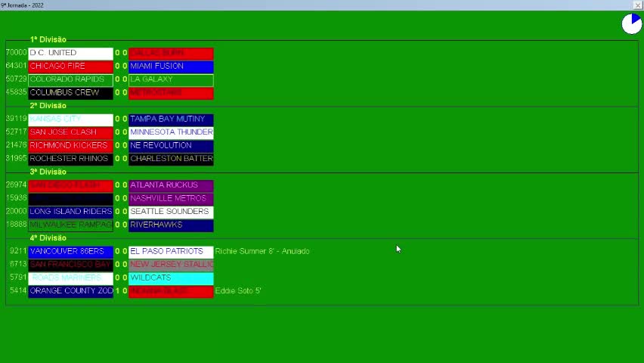This screenshot has width=644, height=363.
Task: Click the 5414 attendance figure
Action: click(18, 290)
